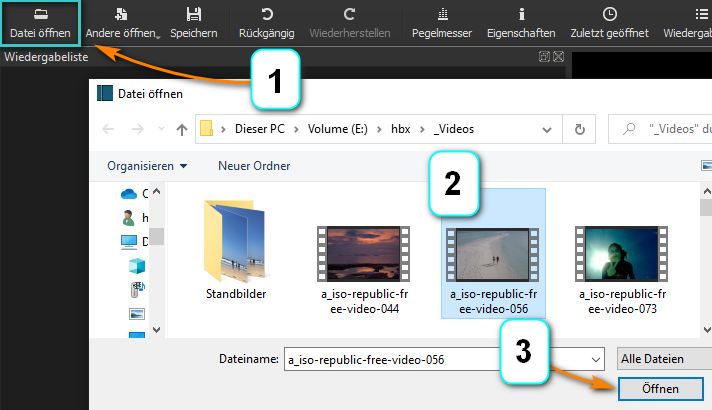712x410 pixels.
Task: Go up one folder level
Action: pos(181,128)
